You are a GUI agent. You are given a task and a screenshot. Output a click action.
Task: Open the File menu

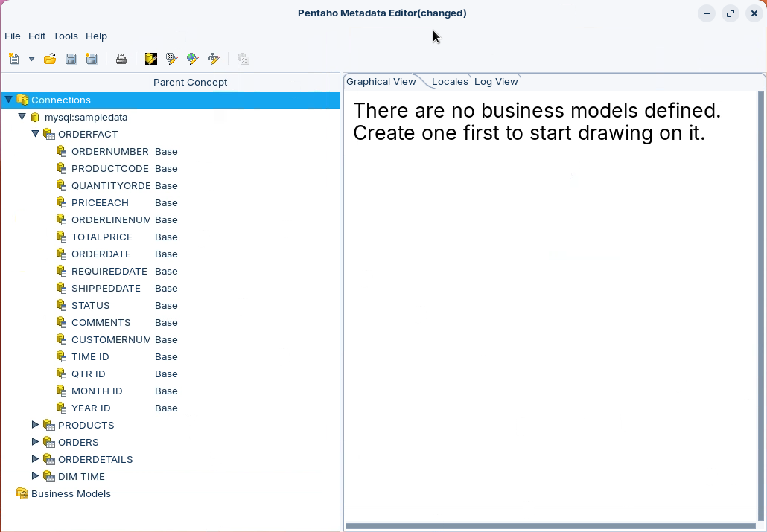(x=13, y=36)
